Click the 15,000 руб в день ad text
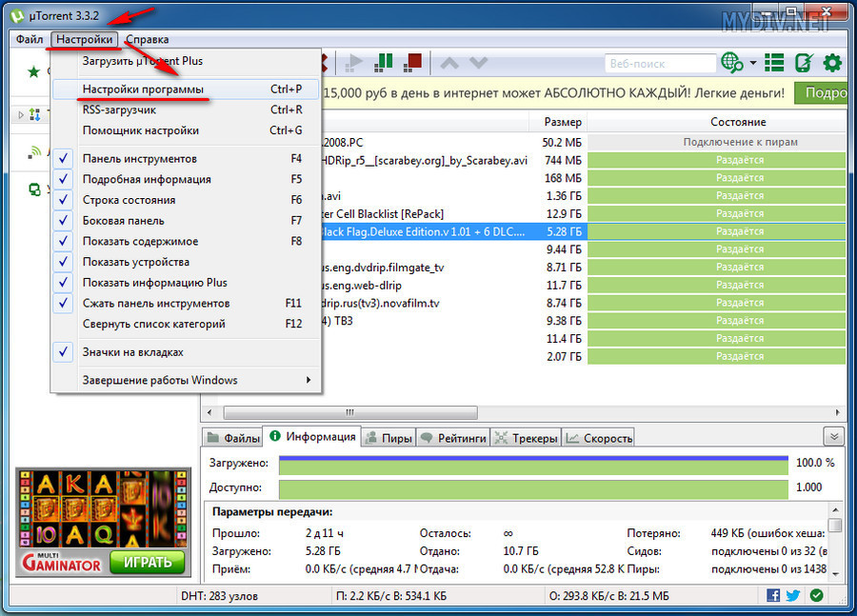Screen dimensions: 857x616 [x=553, y=93]
